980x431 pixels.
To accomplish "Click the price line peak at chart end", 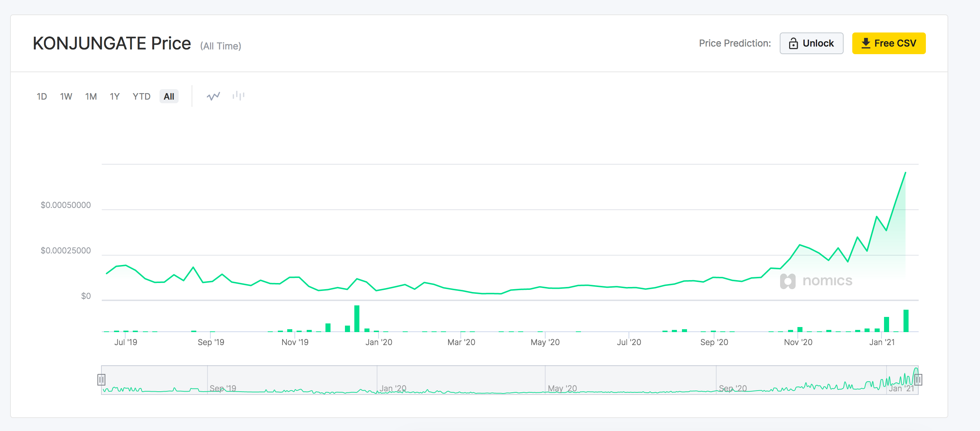I will coord(905,173).
